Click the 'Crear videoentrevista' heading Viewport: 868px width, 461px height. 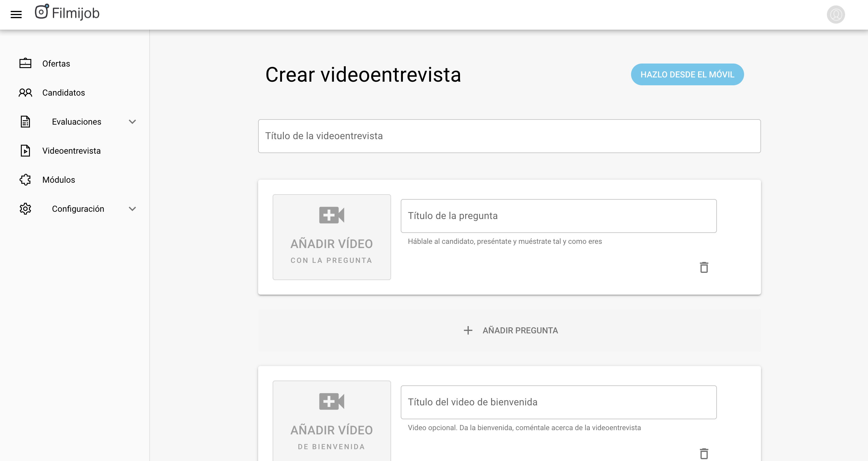[x=363, y=74]
